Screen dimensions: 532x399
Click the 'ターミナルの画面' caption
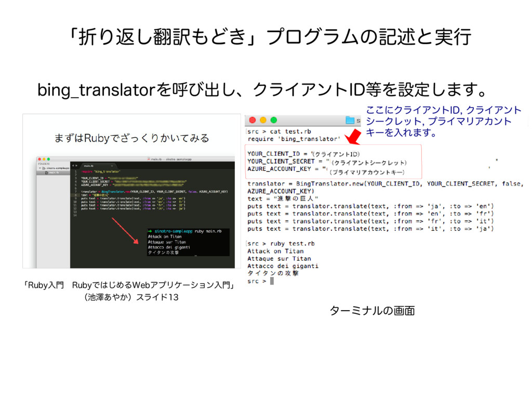coord(372,311)
